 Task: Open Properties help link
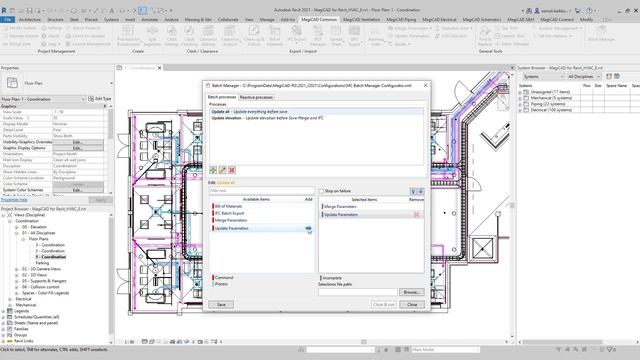coord(14,200)
